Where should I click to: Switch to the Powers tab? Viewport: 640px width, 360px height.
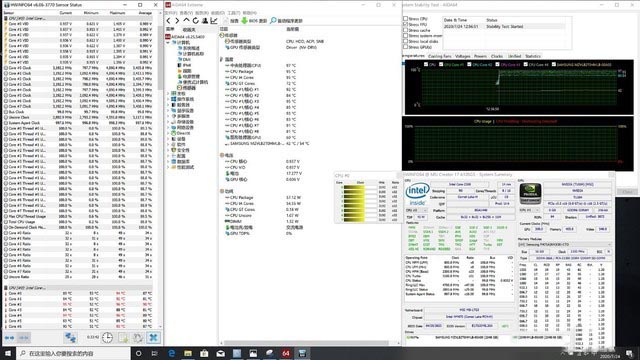coord(480,56)
